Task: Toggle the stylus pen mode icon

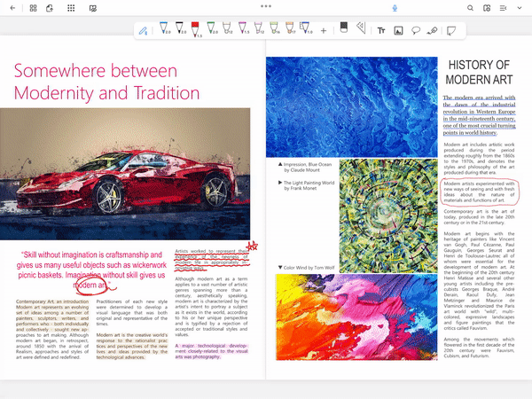Action: tap(143, 31)
